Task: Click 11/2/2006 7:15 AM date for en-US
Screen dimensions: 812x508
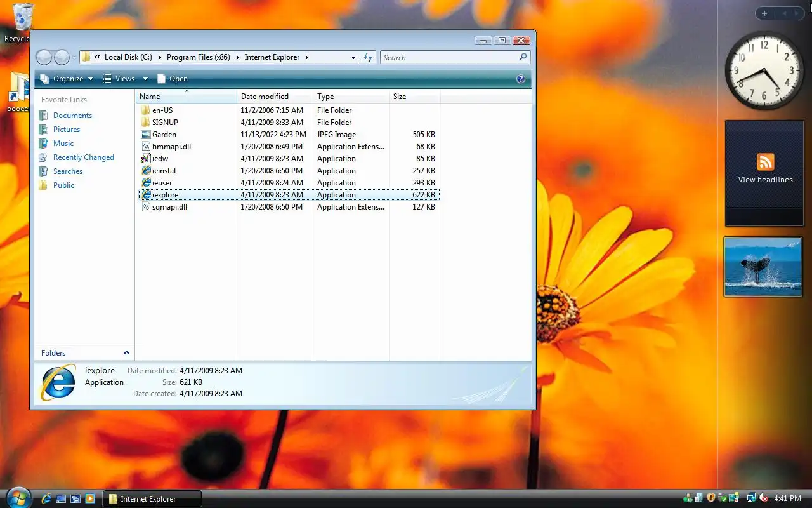Action: [272, 110]
